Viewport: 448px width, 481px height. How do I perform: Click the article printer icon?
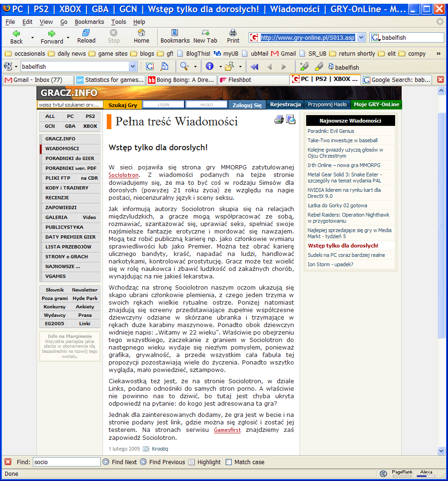tap(279, 120)
